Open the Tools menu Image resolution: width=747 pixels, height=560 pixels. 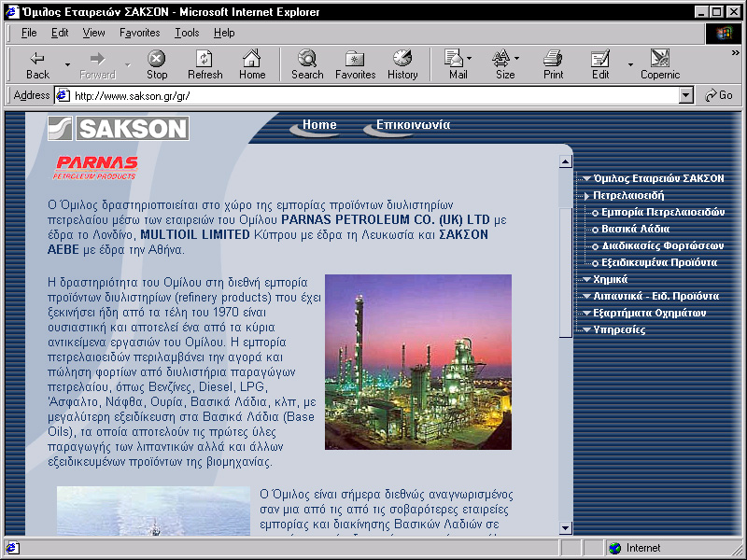(187, 33)
